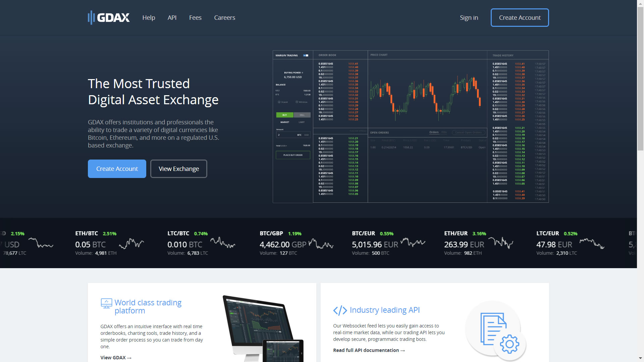The height and width of the screenshot is (362, 644).
Task: Click the Help menu item
Action: point(148,18)
